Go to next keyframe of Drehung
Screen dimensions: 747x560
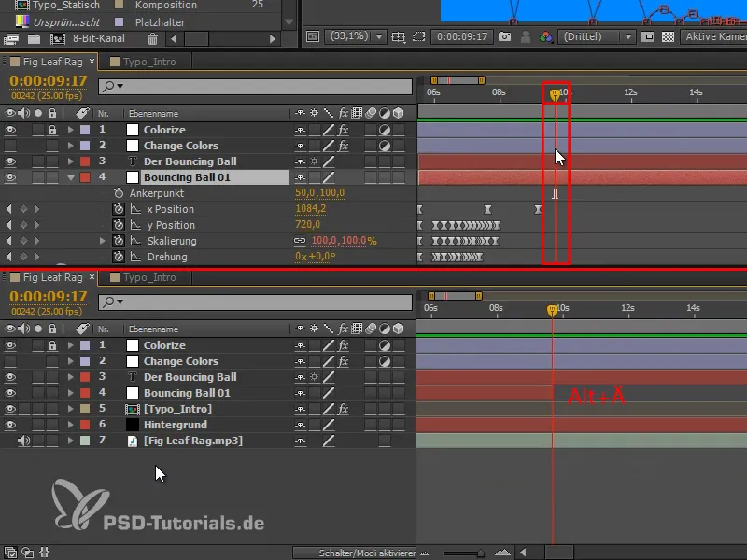(36, 257)
